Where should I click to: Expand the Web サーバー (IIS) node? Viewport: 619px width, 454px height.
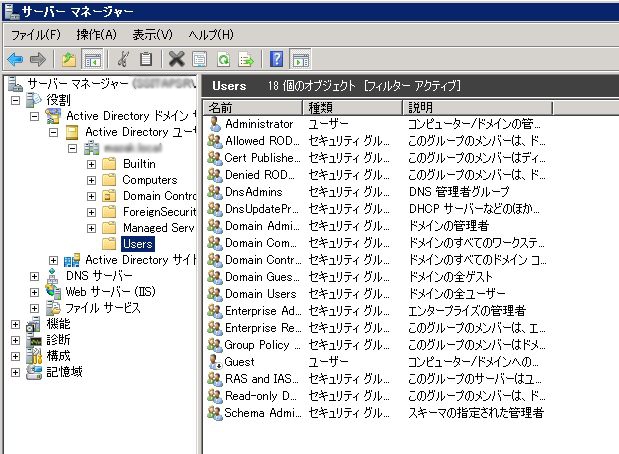34,293
